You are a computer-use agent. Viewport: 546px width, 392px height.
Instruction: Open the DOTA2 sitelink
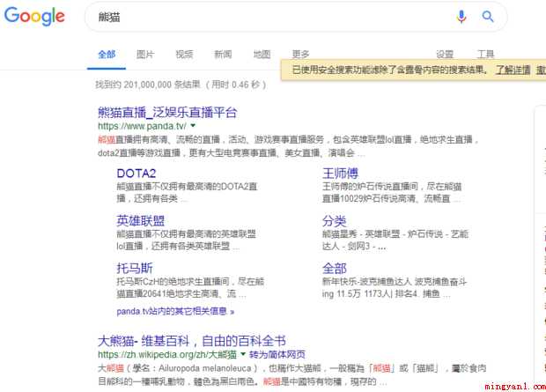click(x=136, y=174)
